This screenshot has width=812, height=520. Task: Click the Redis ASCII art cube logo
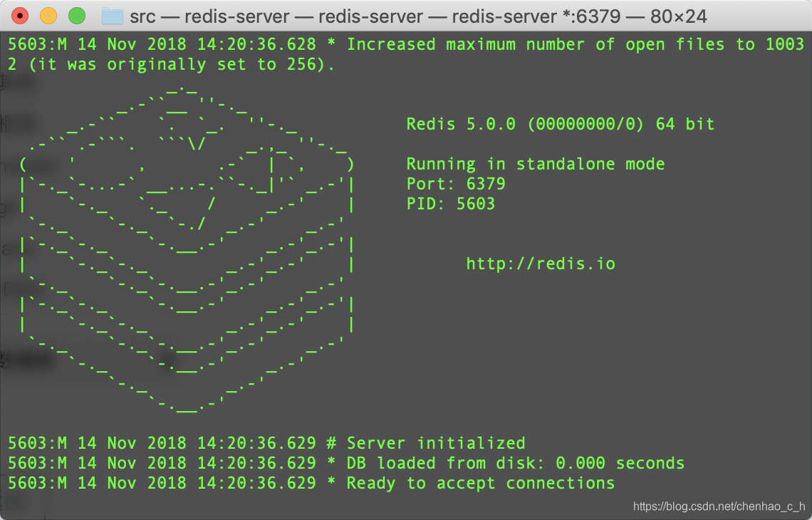pyautogui.click(x=187, y=249)
